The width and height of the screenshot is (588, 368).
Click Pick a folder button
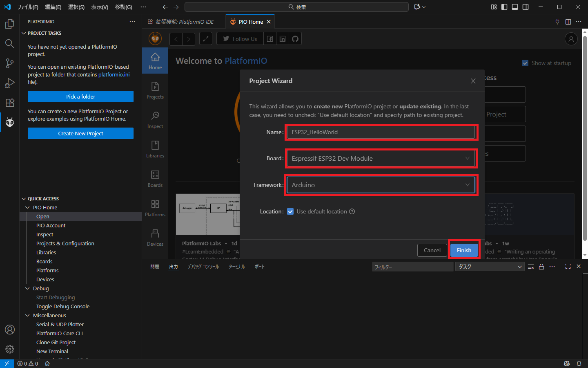click(80, 96)
